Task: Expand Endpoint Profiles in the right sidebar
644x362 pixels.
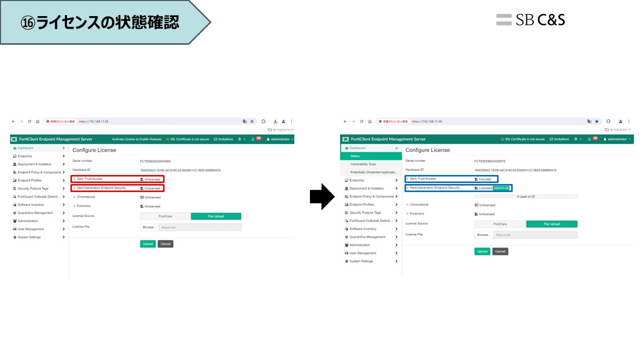Action: (396, 205)
